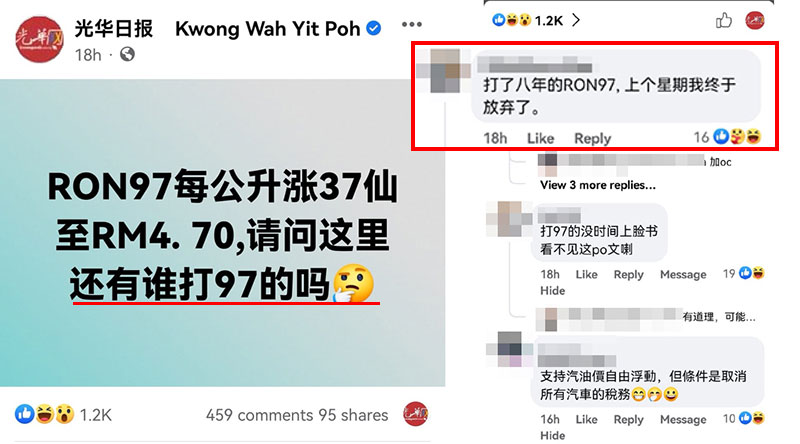Viewport: 800px width, 444px height.
Task: Reply to the highlighted RON97 comment
Action: tap(592, 138)
